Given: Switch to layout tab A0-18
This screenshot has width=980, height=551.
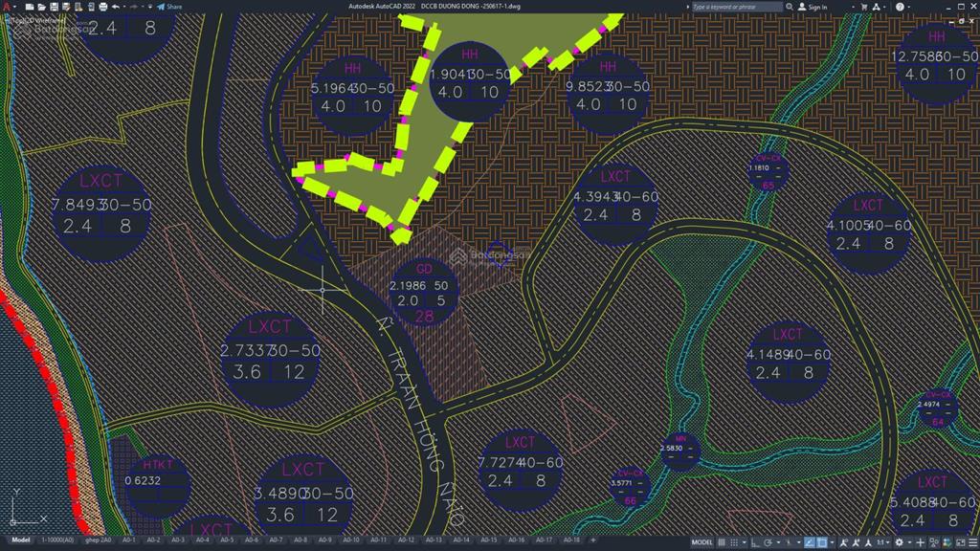Looking at the screenshot, I should 571,540.
